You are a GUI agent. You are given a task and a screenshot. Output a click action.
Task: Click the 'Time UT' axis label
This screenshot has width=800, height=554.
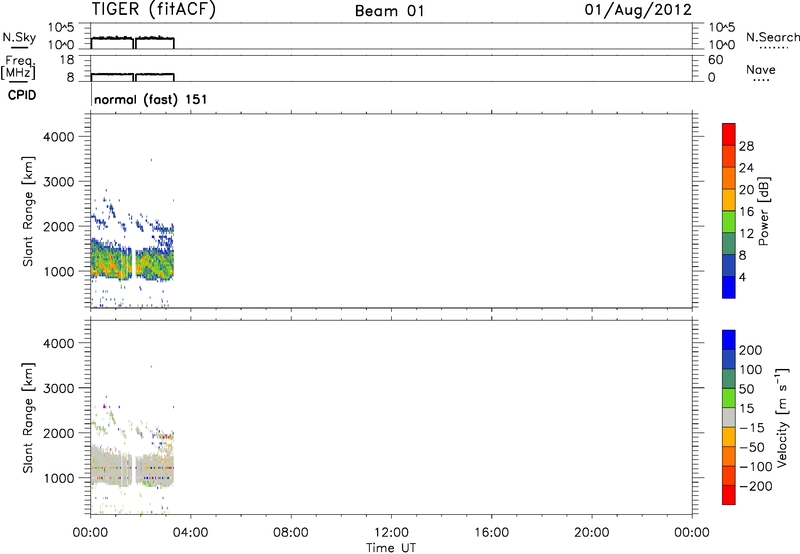[391, 548]
